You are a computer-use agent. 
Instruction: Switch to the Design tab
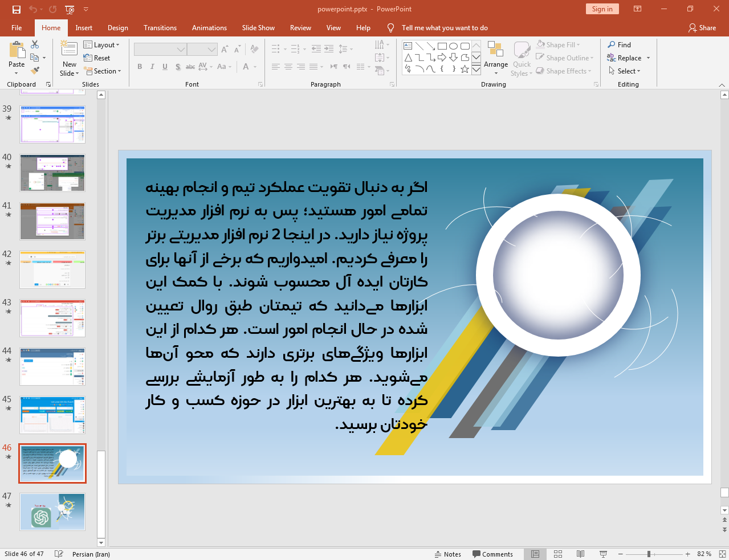tap(118, 27)
